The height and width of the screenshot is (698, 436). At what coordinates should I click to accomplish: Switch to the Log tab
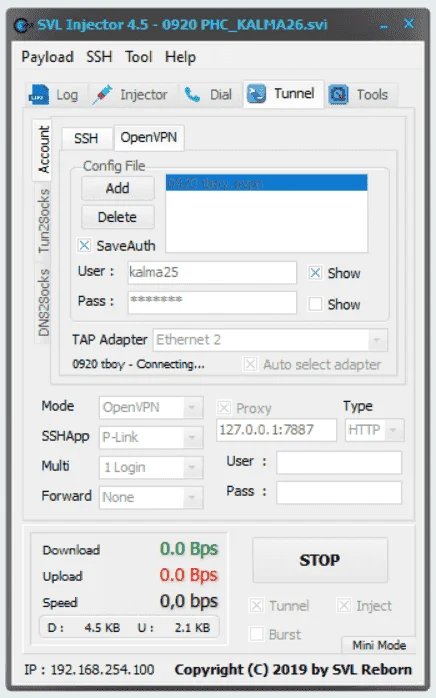(x=56, y=94)
